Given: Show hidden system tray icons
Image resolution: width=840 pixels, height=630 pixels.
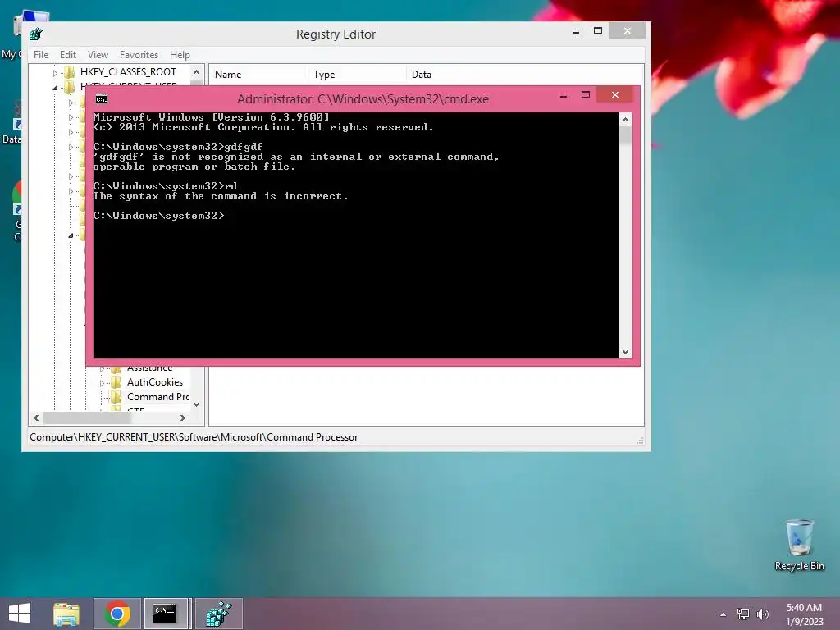Looking at the screenshot, I should 724,614.
